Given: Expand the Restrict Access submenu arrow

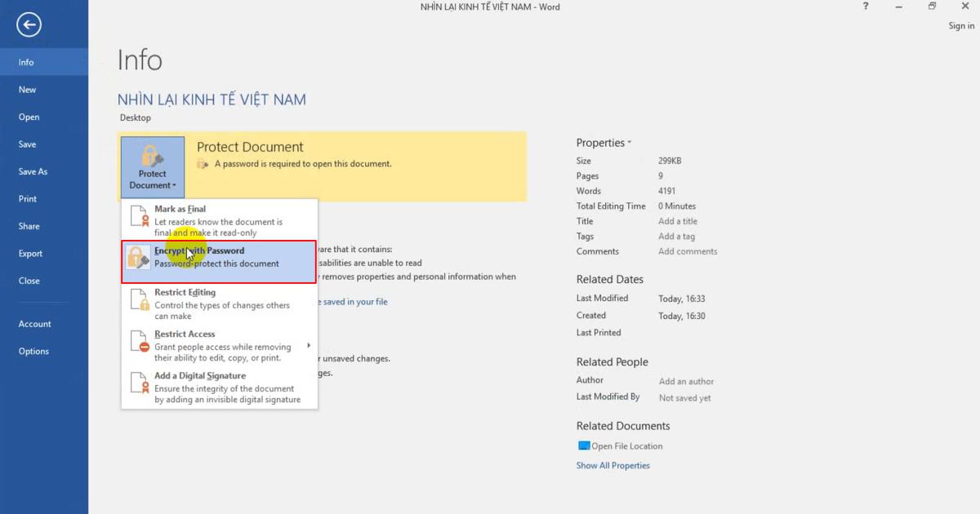Looking at the screenshot, I should [x=309, y=345].
